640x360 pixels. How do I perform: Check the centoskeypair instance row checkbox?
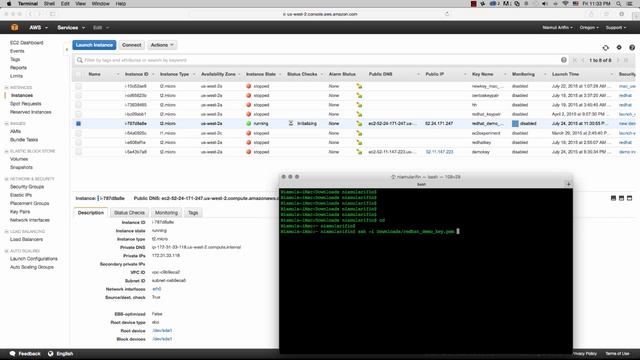pos(78,96)
